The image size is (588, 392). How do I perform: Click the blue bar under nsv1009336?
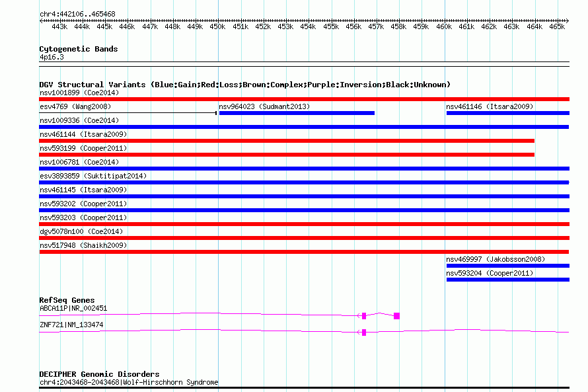pos(304,127)
